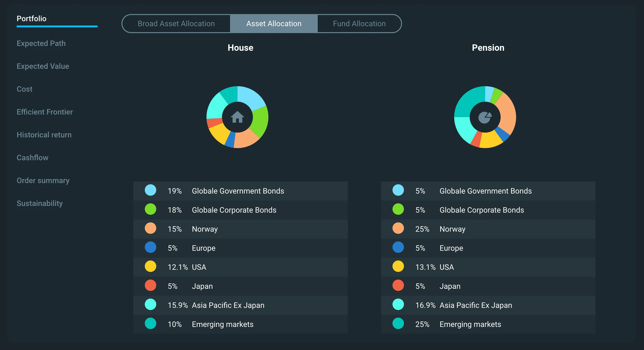Show the Efficient Frontier view
Viewport: 644px width, 350px height.
coord(45,112)
